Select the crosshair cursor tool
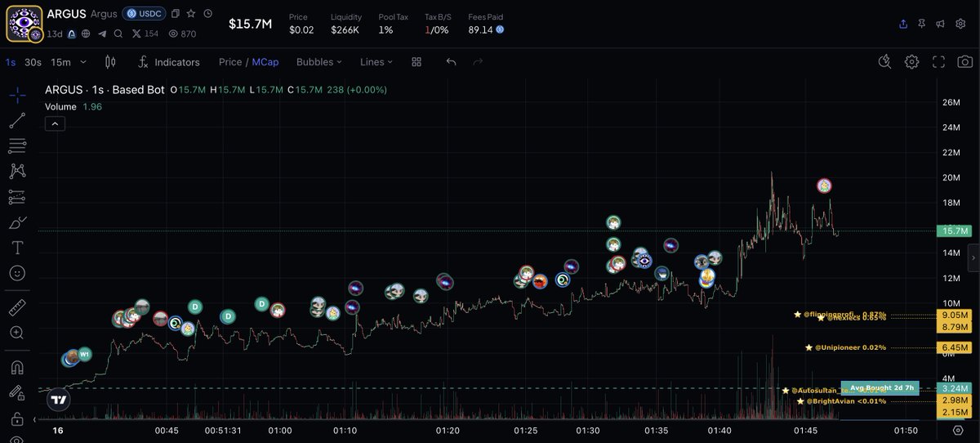980x443 pixels. (x=17, y=94)
